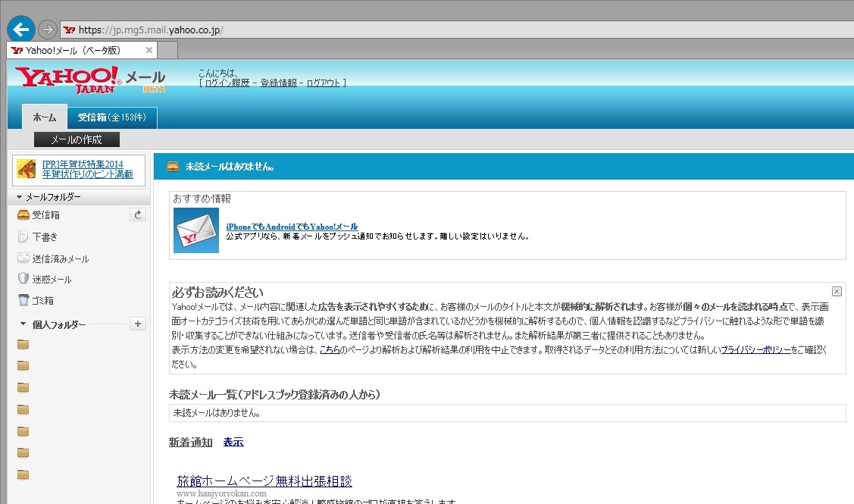Click the 下書き drafts icon
Viewport: 854px width, 504px height.
pyautogui.click(x=23, y=236)
